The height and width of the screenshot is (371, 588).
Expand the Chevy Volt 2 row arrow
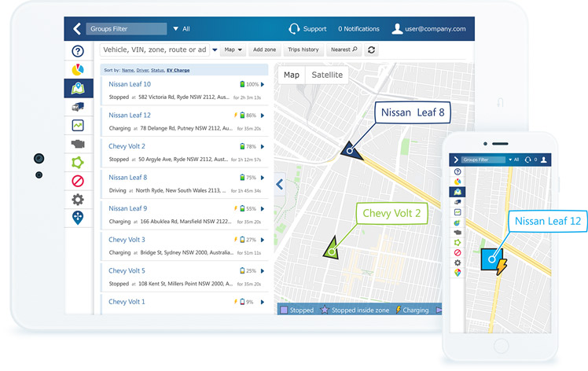(263, 147)
